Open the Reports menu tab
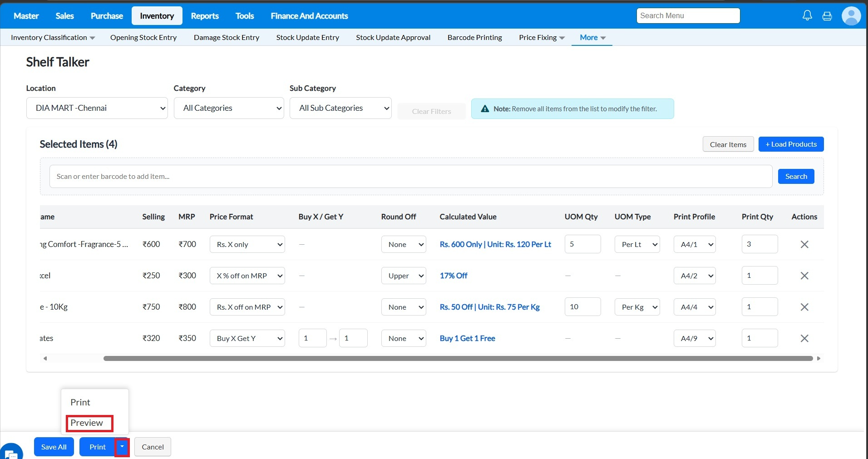The width and height of the screenshot is (868, 459). [x=204, y=16]
